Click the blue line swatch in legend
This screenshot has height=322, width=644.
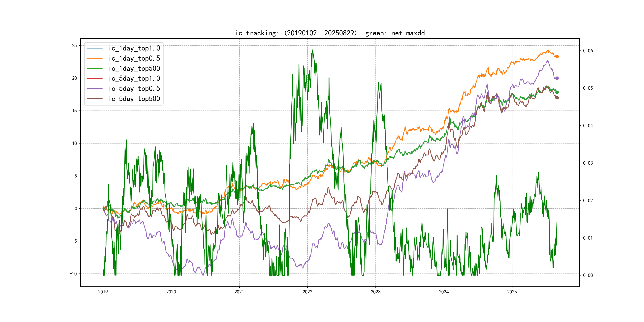pos(95,48)
